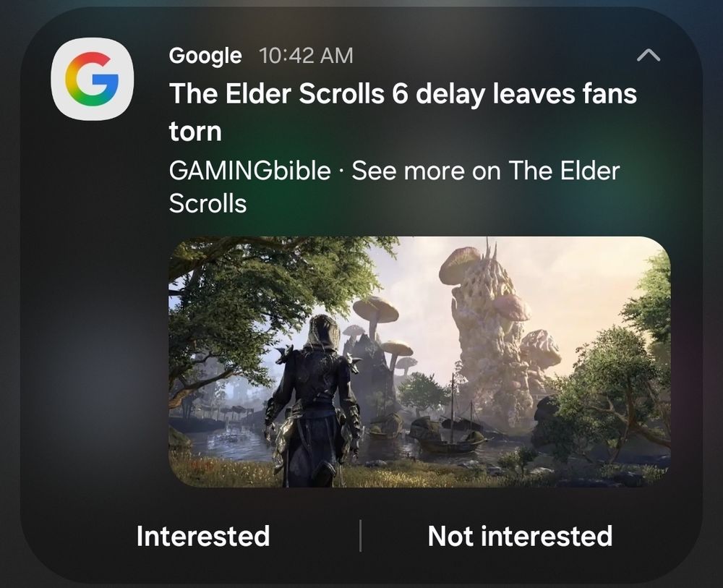Tap the Google G app icon
Screen dimensions: 723x588
(93, 79)
